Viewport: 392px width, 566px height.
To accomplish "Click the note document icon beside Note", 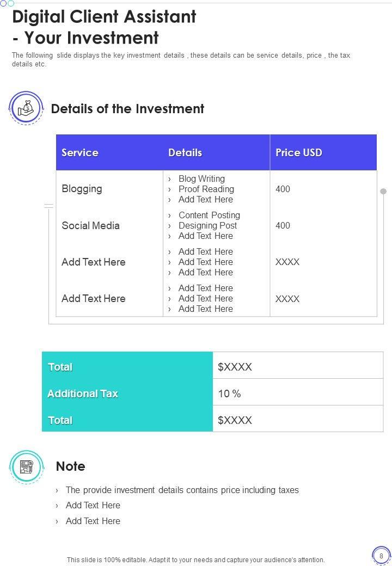I will coord(26,466).
